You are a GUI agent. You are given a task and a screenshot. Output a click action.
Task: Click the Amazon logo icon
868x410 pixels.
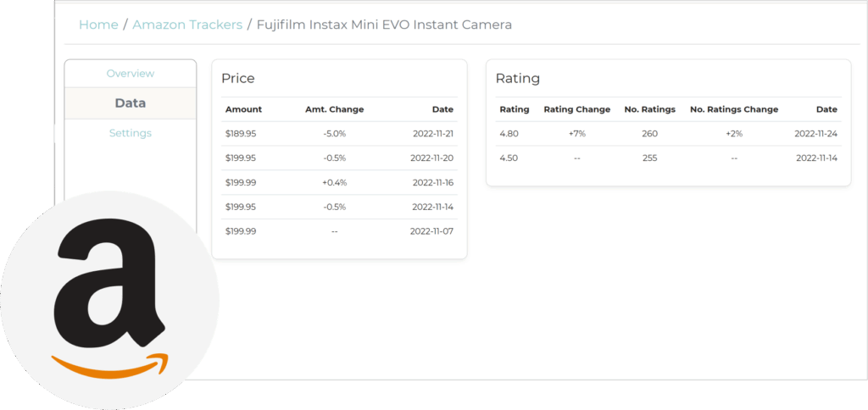point(109,301)
